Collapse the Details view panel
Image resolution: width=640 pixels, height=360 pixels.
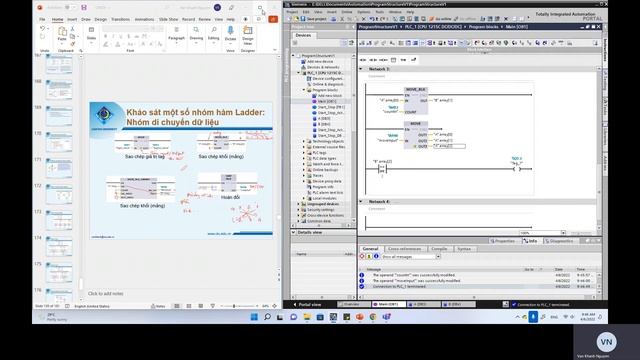coord(293,232)
